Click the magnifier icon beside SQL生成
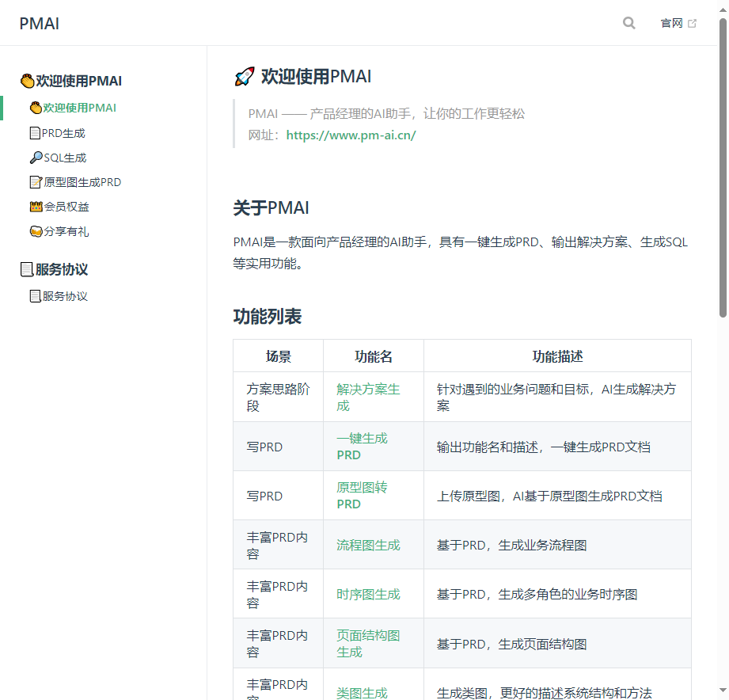The image size is (729, 700). pos(36,158)
